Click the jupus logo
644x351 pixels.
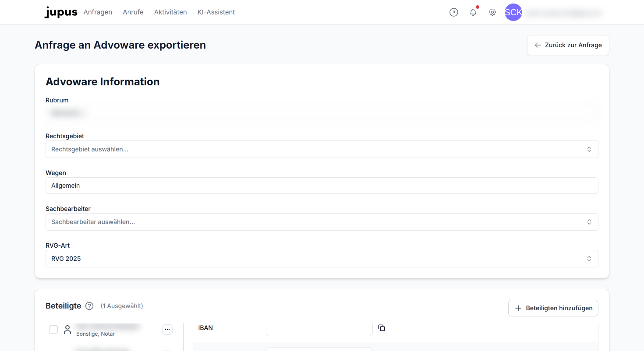(61, 12)
